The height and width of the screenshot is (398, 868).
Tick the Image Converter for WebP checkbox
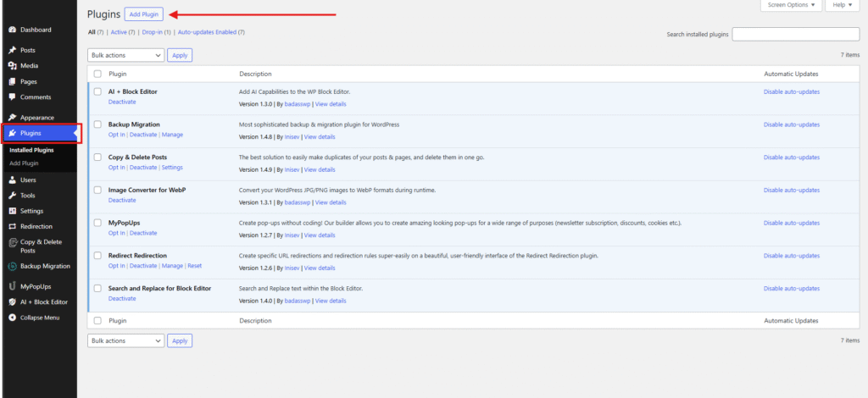tap(97, 191)
